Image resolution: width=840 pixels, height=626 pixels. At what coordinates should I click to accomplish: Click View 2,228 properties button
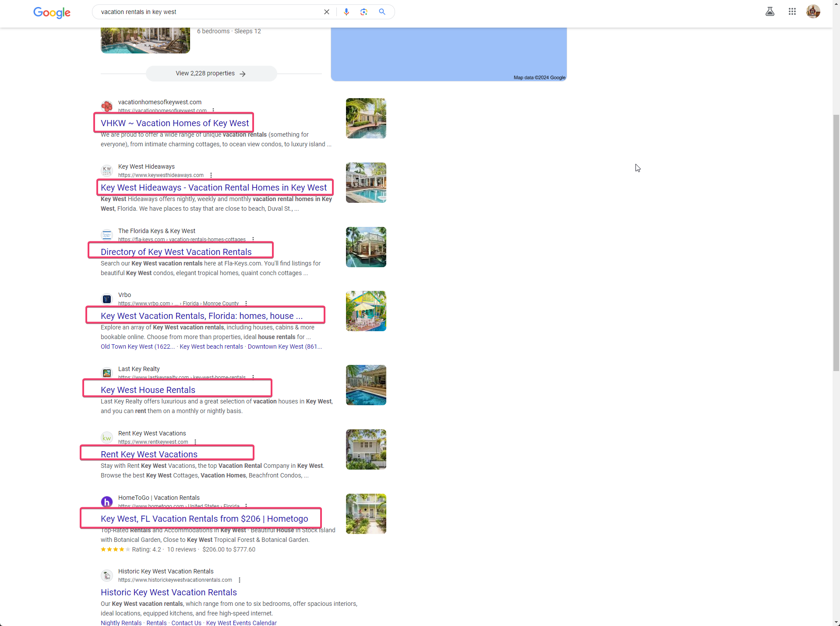tap(211, 74)
